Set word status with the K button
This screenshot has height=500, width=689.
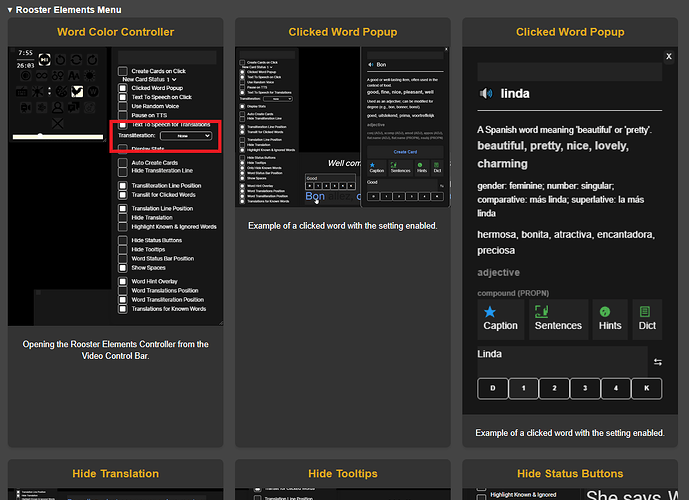pos(646,388)
